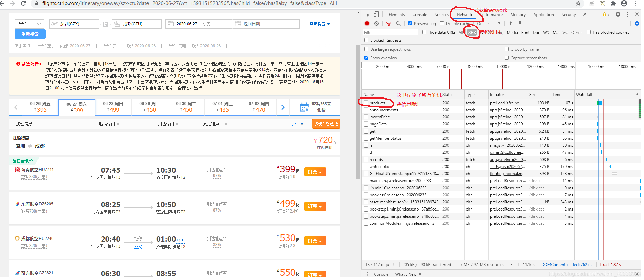Click the flight page vertical scrollbar
The image size is (644, 280).
[x=358, y=112]
